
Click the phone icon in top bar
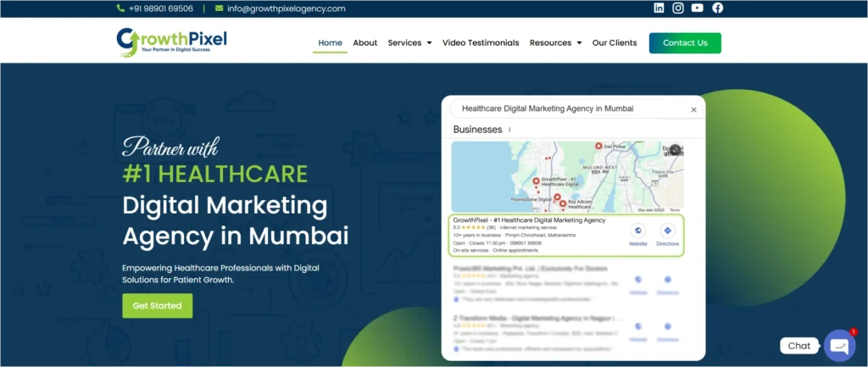tap(120, 8)
